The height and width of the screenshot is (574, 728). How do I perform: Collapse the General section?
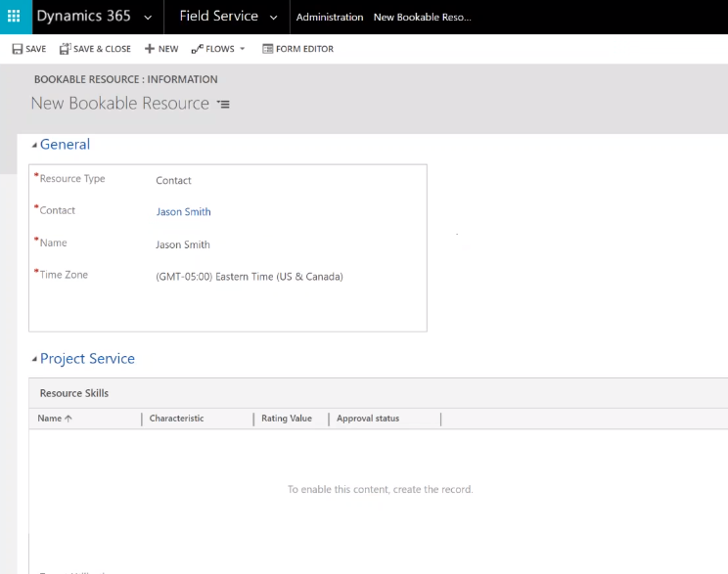pos(34,146)
